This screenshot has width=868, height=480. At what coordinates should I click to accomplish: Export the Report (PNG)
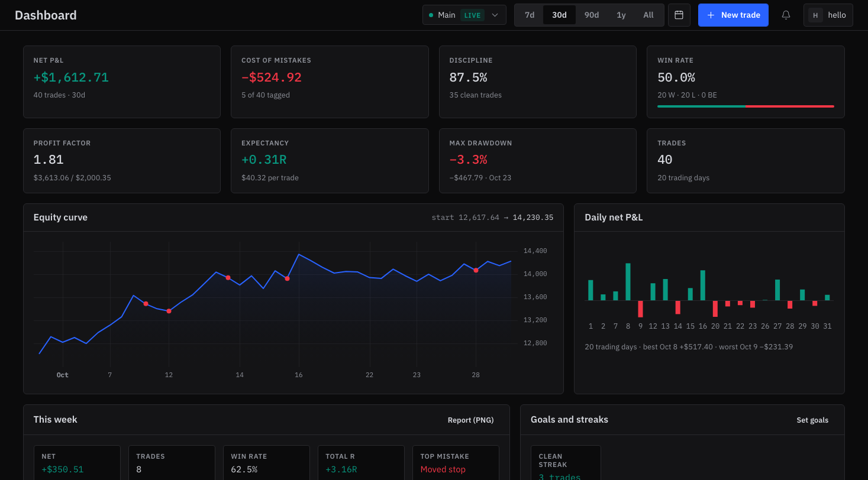click(x=470, y=420)
